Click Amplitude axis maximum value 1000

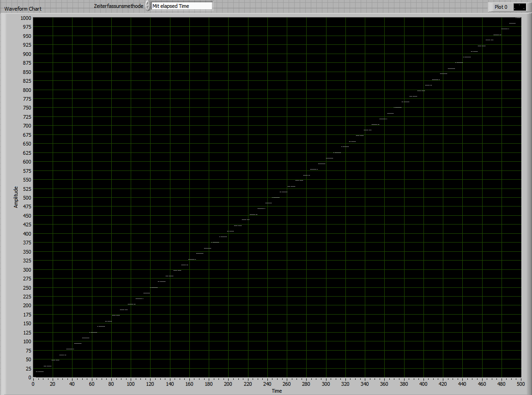(26, 18)
